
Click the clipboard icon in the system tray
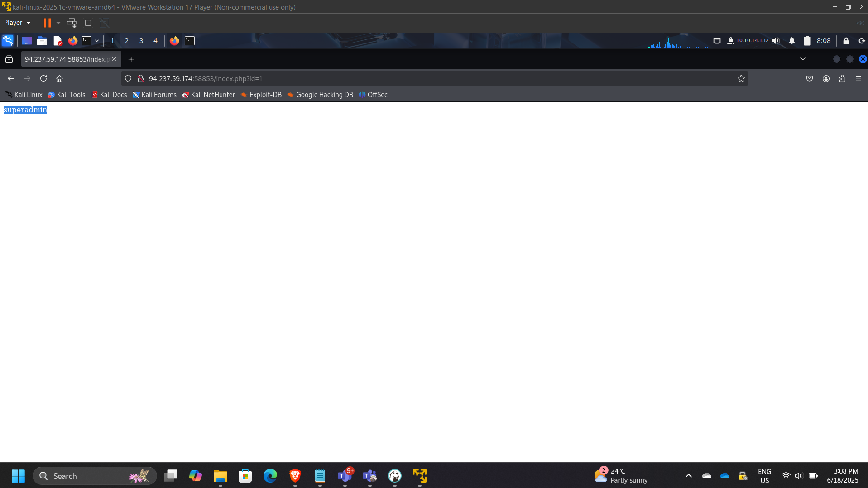[807, 41]
